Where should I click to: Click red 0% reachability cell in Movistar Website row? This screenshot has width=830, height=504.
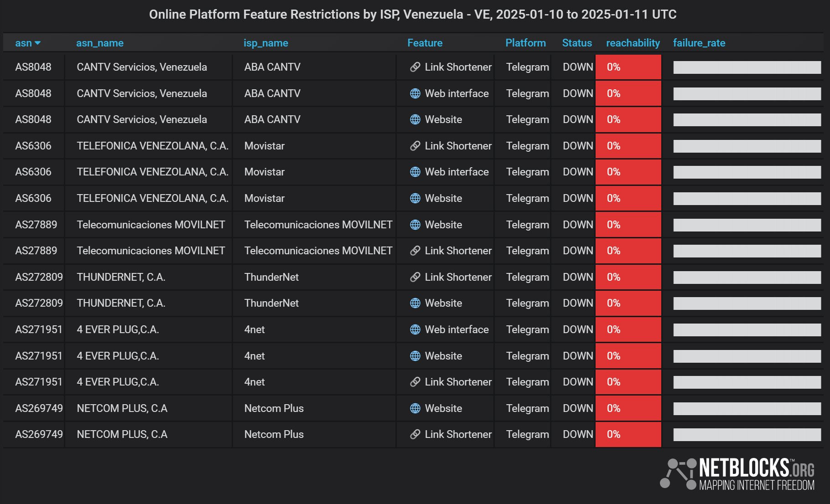point(628,198)
